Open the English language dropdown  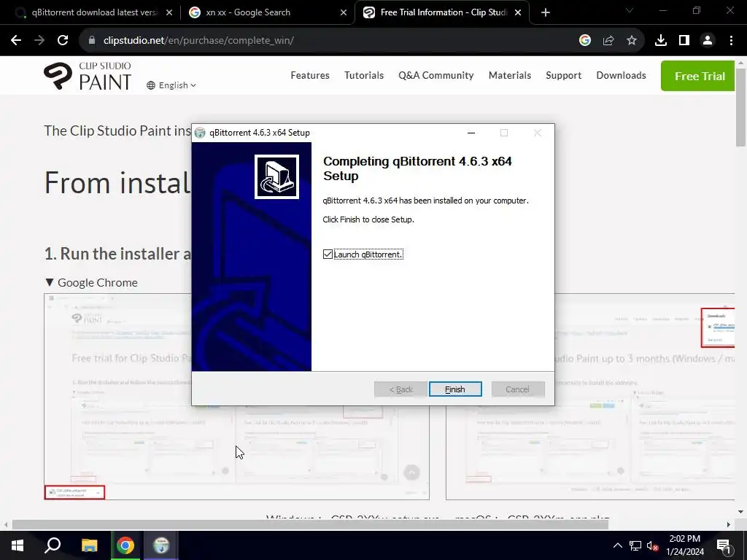(171, 85)
